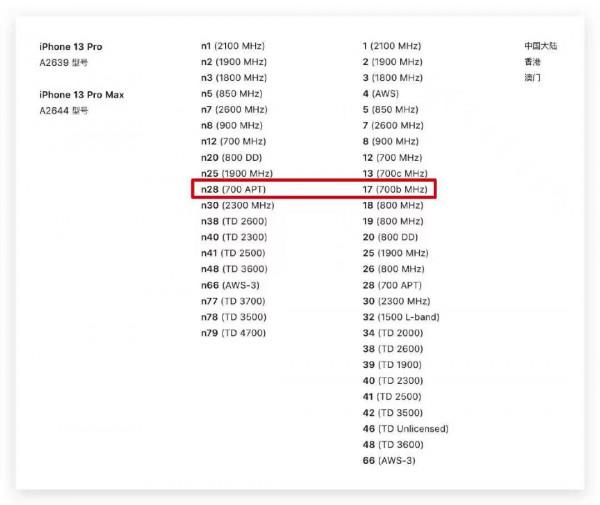This screenshot has width=600, height=505.
Task: Click the n7 (2600 MHz) entry
Action: pyautogui.click(x=234, y=109)
